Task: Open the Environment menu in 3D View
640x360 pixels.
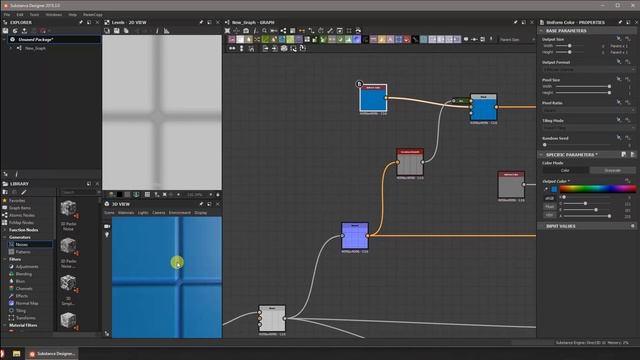Action: pos(180,213)
